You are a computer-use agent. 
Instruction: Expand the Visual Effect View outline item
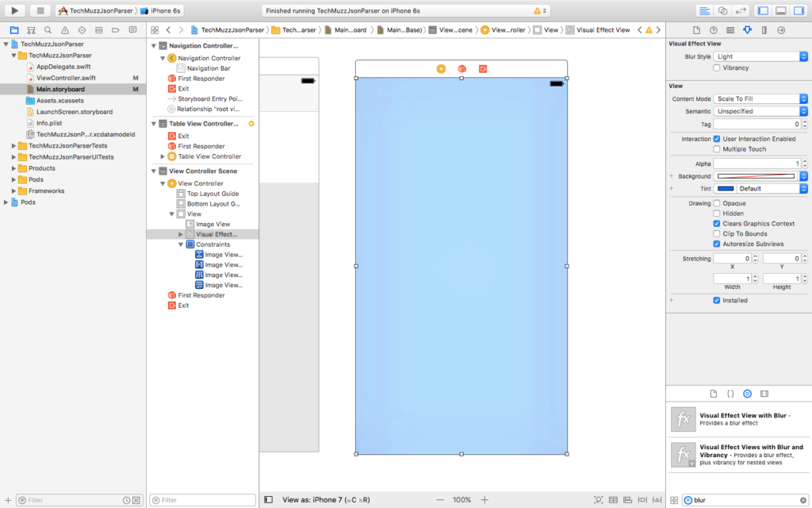click(181, 234)
